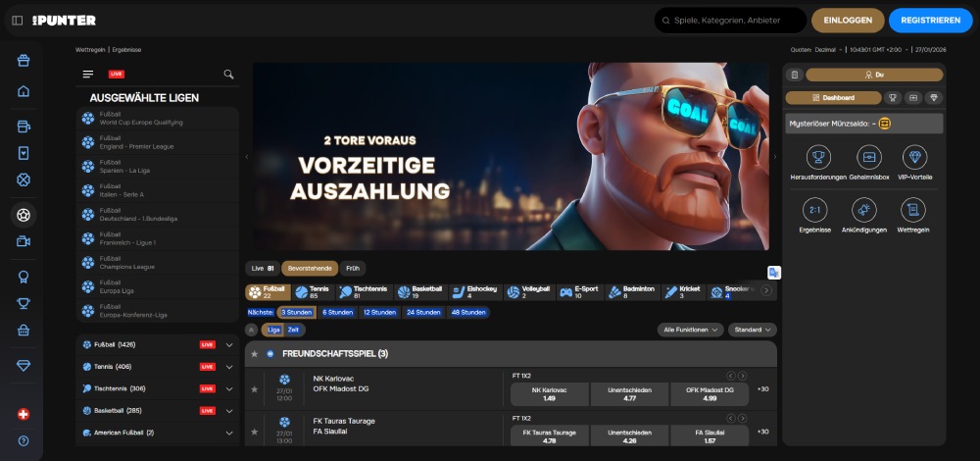Select the Tennis 85 sport tab
Image resolution: width=980 pixels, height=461 pixels.
[x=315, y=292]
